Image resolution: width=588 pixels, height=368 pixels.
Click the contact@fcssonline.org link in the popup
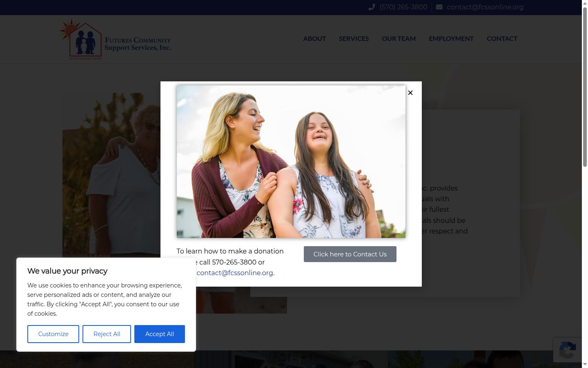[x=235, y=273]
